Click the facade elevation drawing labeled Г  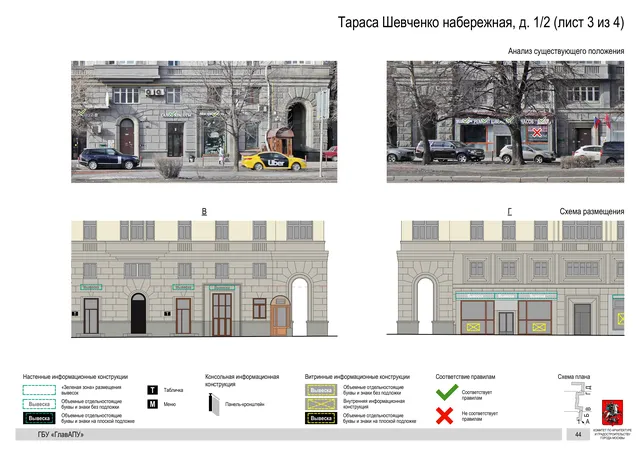(x=506, y=278)
